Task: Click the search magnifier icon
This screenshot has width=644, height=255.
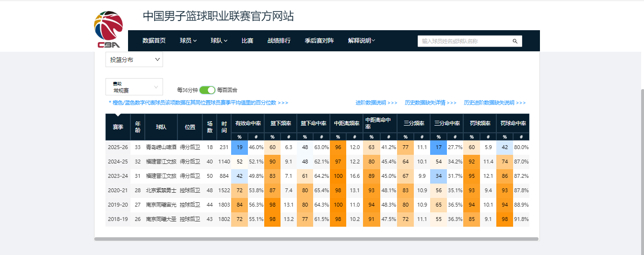Action: coord(515,41)
